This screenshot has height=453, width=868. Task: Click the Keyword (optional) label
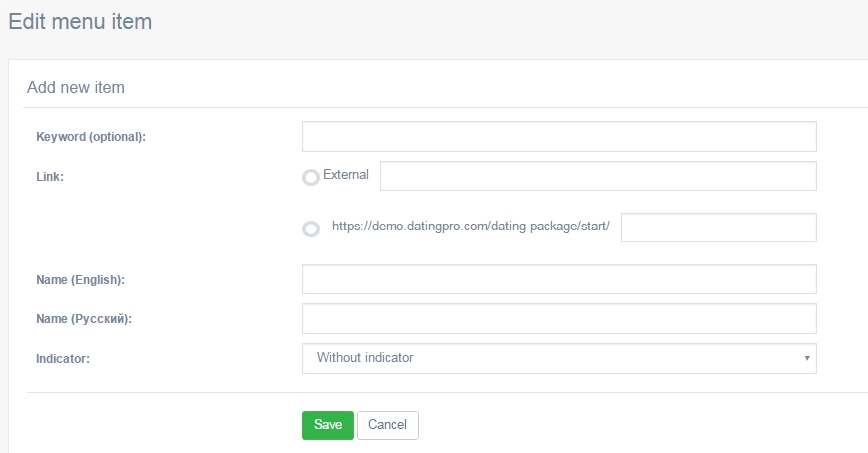[x=91, y=137]
